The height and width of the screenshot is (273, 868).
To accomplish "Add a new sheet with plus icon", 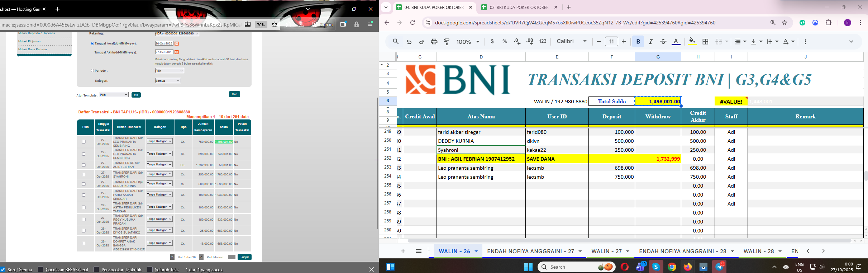I will click(403, 251).
